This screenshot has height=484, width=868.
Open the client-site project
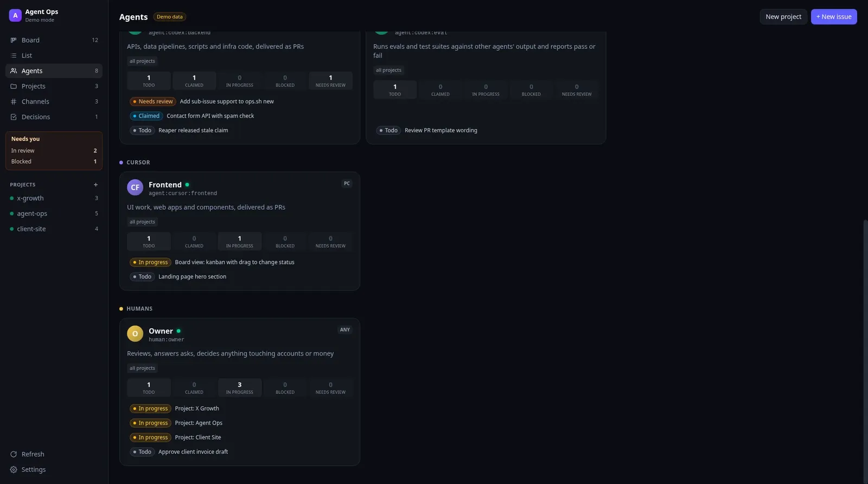54,229
